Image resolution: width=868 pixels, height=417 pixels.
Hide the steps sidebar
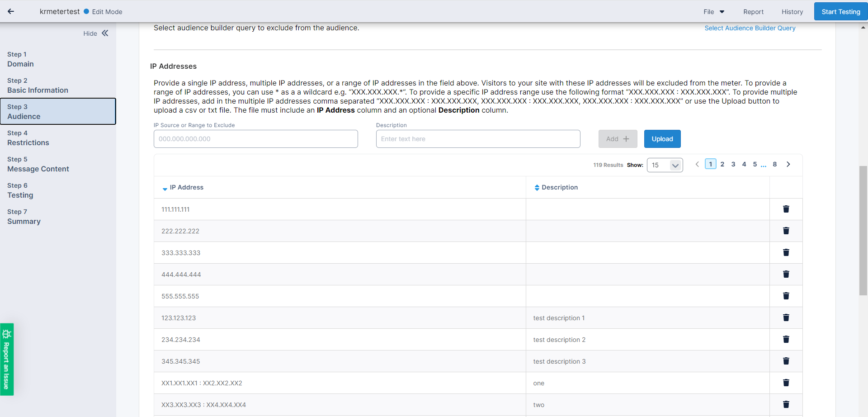[x=96, y=33]
